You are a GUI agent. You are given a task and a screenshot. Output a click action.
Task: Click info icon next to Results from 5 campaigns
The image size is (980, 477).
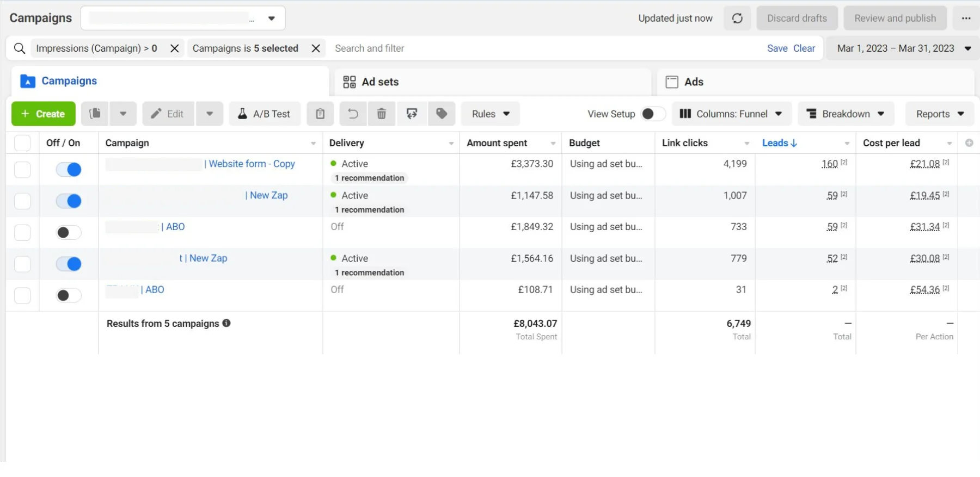(x=226, y=323)
